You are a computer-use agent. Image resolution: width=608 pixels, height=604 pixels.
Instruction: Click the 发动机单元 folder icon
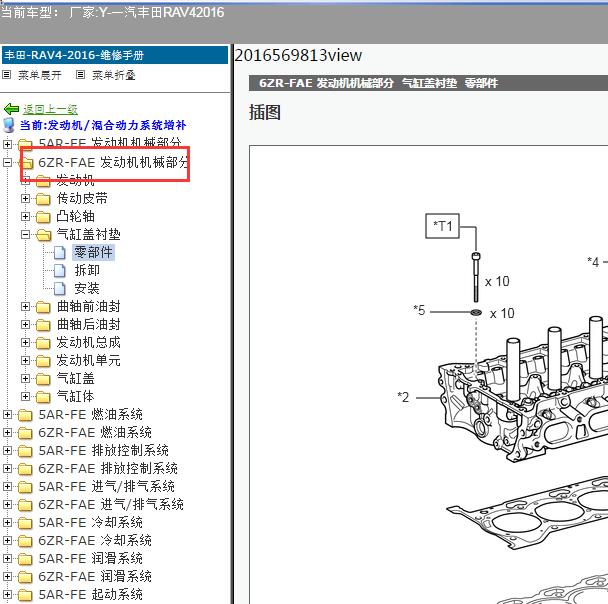point(43,361)
